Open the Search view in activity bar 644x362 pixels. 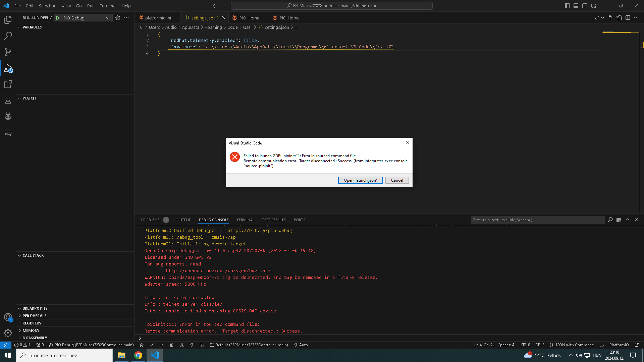point(8,36)
